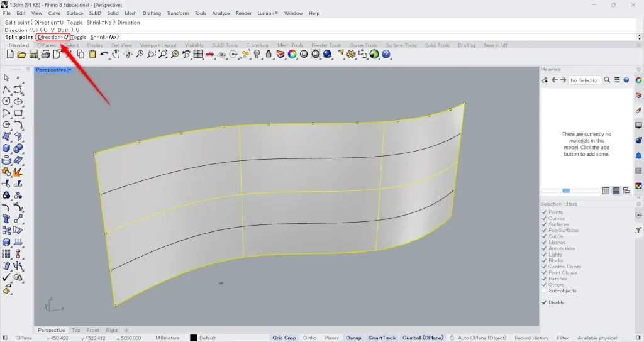Open Help with blue question mark icon
The width and height of the screenshot is (644, 342).
coord(386,54)
